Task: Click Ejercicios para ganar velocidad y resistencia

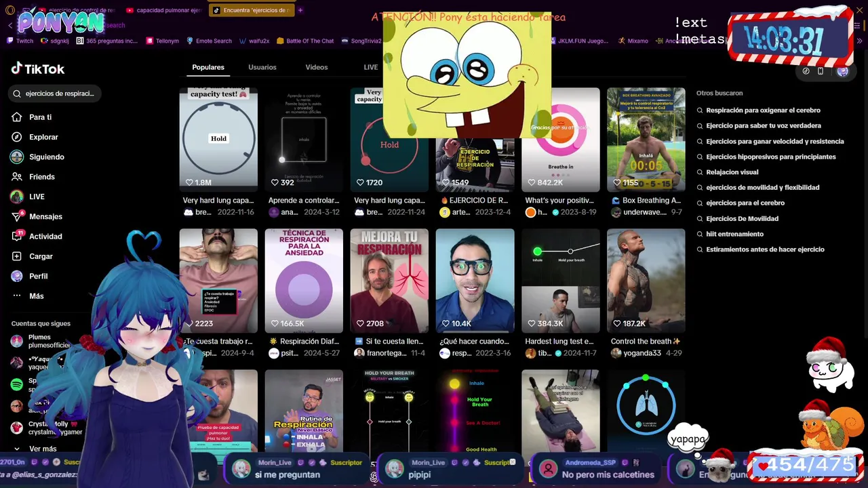Action: pyautogui.click(x=775, y=142)
